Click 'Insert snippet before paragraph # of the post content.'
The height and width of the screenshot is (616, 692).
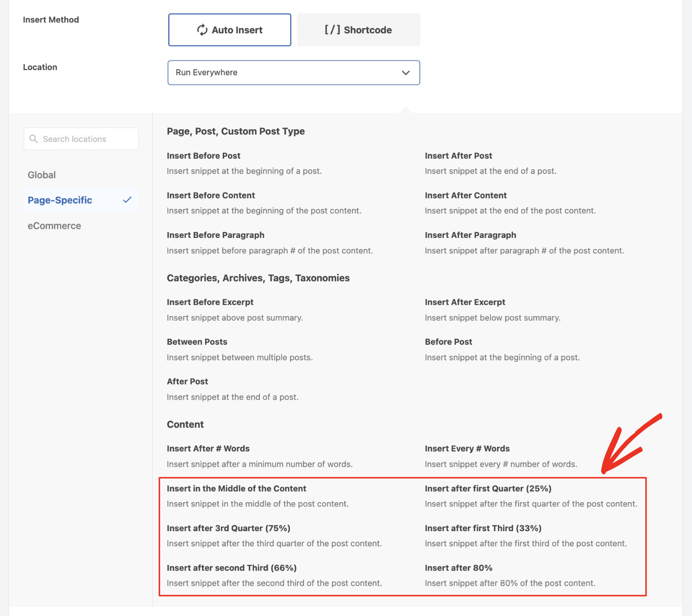(x=270, y=251)
